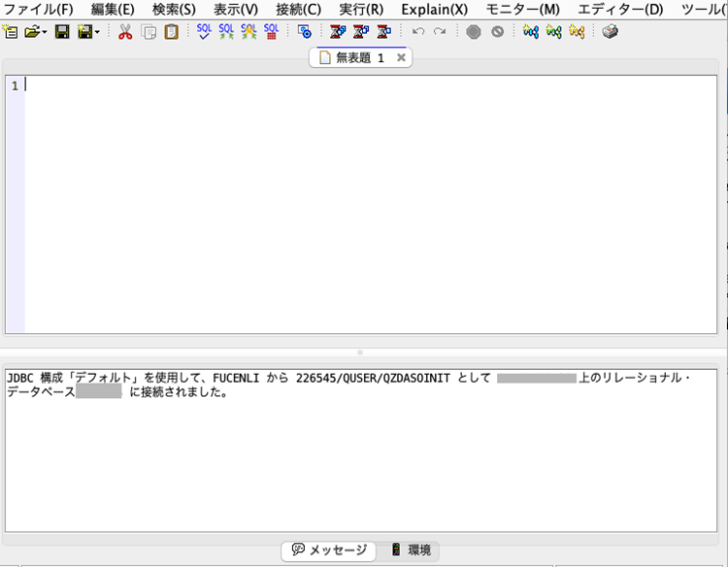Image resolution: width=728 pixels, height=567 pixels.
Task: Click the printer icon in toolbar
Action: pos(610,32)
